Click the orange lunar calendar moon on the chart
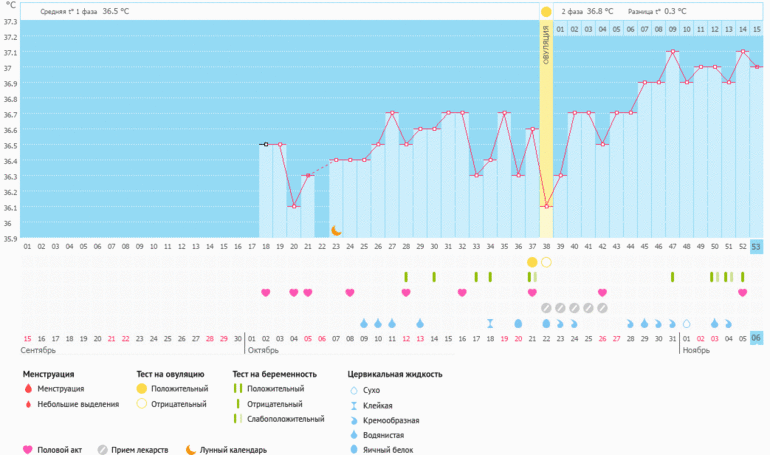The width and height of the screenshot is (770, 455). (x=337, y=230)
